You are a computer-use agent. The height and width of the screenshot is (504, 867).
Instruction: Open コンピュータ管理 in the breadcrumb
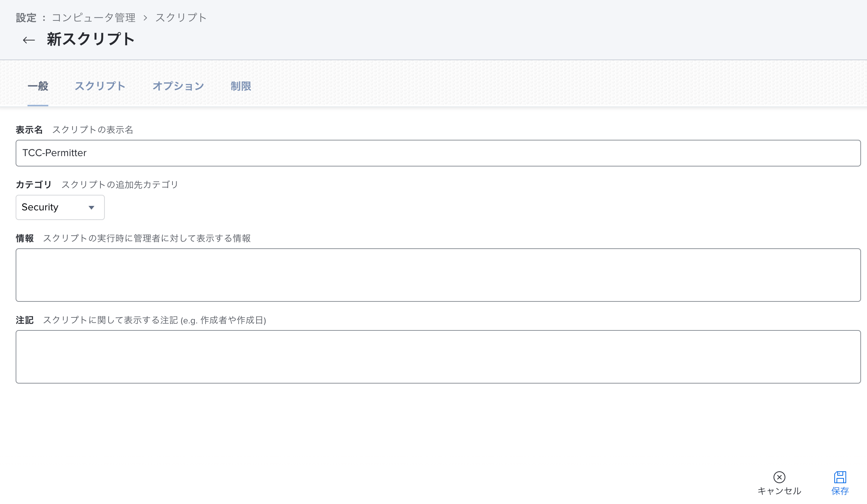(94, 17)
